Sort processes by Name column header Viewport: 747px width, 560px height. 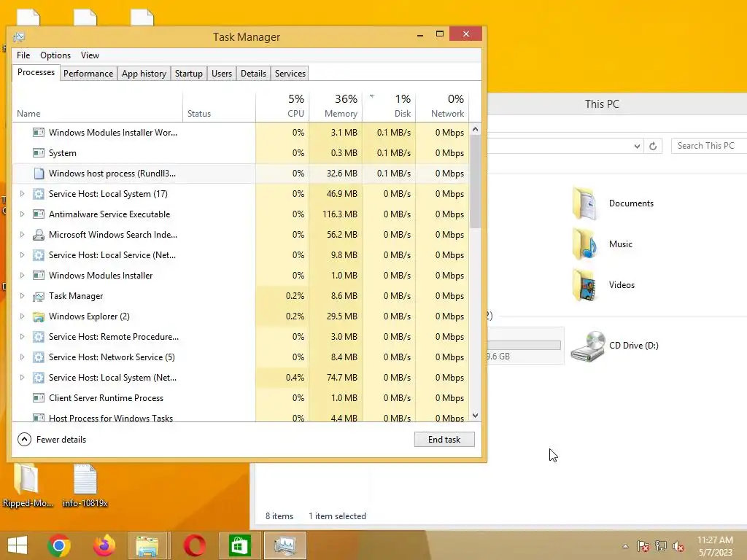[97, 106]
